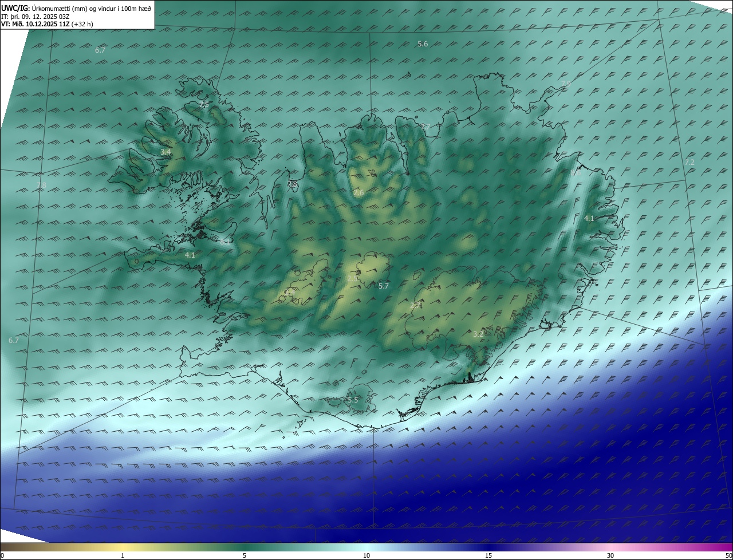The width and height of the screenshot is (733, 560).
Task: Click the 5.5 value near the south coast
Action: (x=353, y=400)
